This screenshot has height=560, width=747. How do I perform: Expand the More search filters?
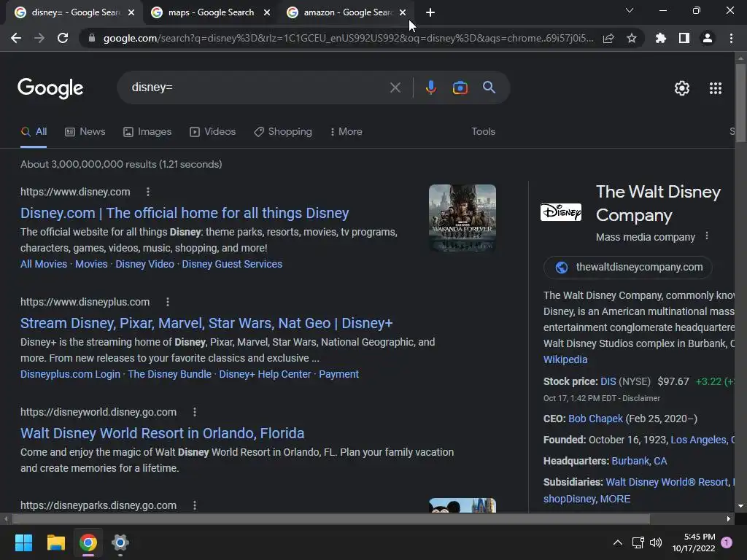347,132
